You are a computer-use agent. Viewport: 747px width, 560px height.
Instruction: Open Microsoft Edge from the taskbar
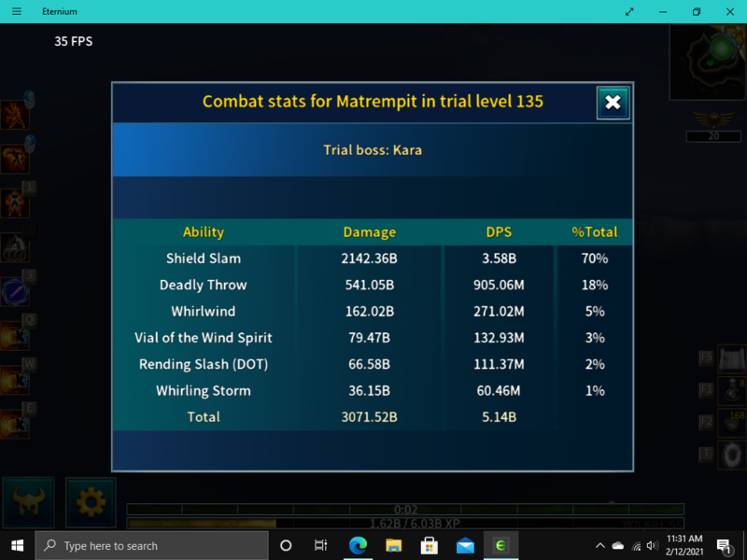click(358, 546)
